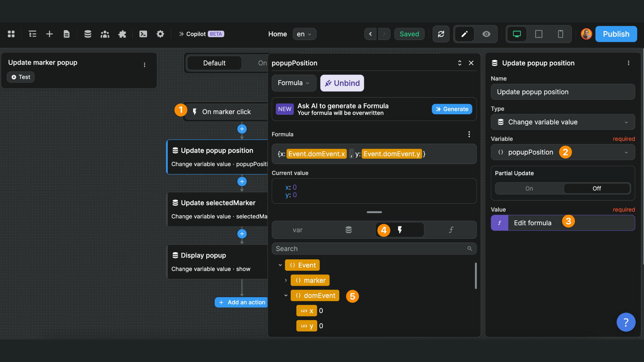The height and width of the screenshot is (362, 644).
Task: Switch to preview mode eye icon
Action: [x=486, y=34]
